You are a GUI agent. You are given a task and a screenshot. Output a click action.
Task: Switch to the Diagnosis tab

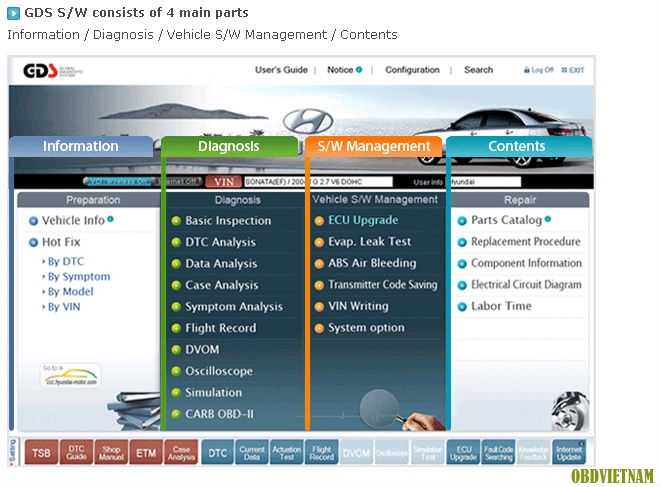(229, 146)
